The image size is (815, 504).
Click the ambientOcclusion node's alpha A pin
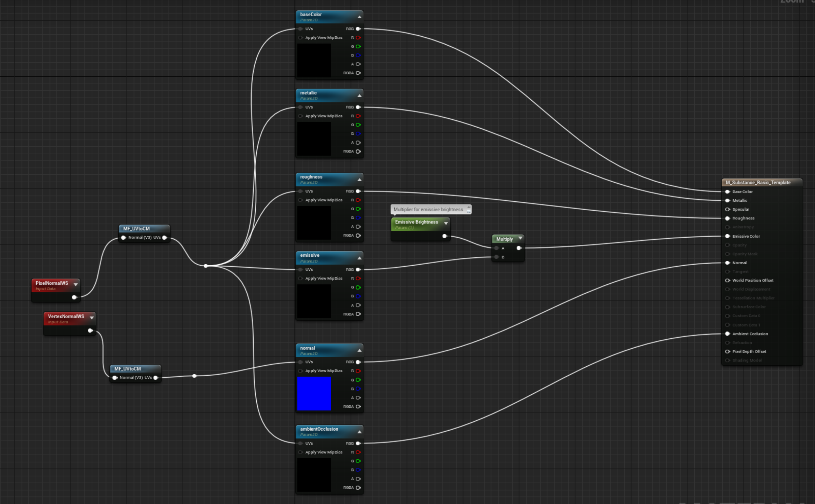[x=358, y=479]
